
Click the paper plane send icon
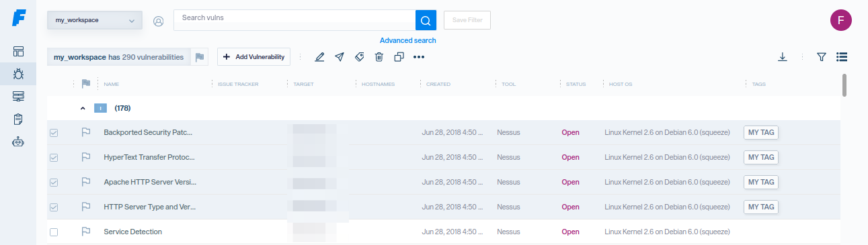(x=340, y=57)
